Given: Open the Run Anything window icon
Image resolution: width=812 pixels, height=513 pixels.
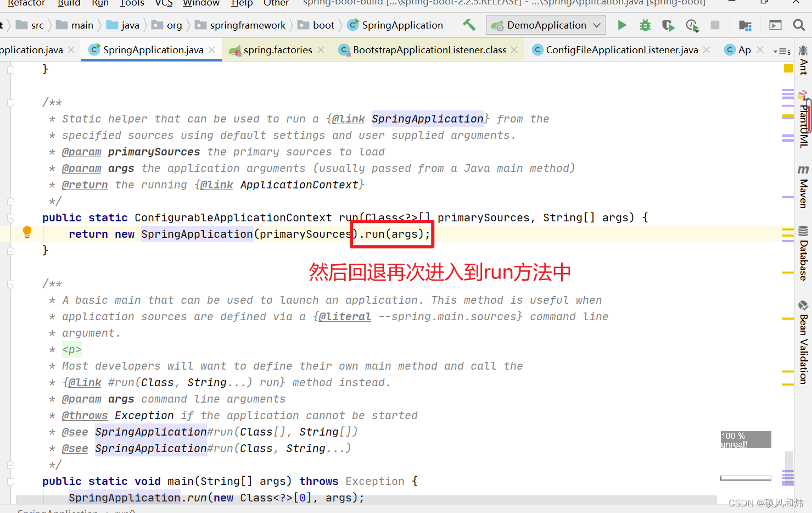Looking at the screenshot, I should [775, 25].
